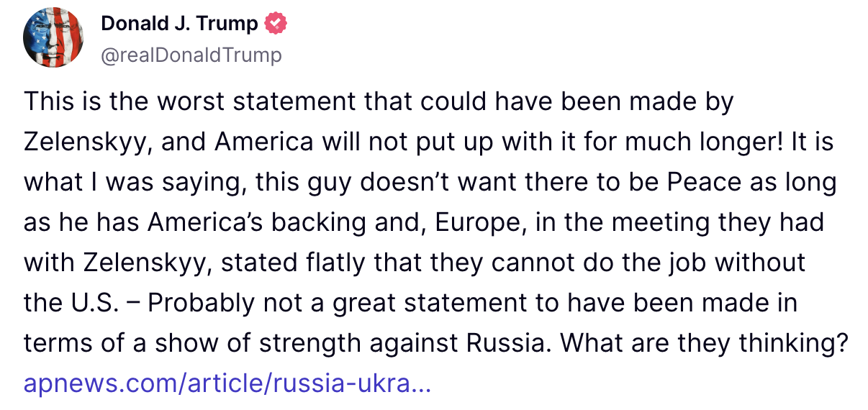Image resolution: width=868 pixels, height=410 pixels.
Task: Click the truncated ellipsis ending the apnews link
Action: click(423, 383)
